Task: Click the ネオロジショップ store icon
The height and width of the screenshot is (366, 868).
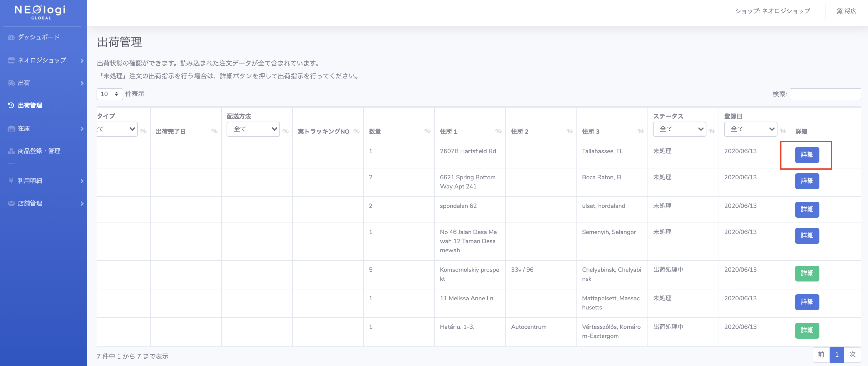Action: [11, 60]
